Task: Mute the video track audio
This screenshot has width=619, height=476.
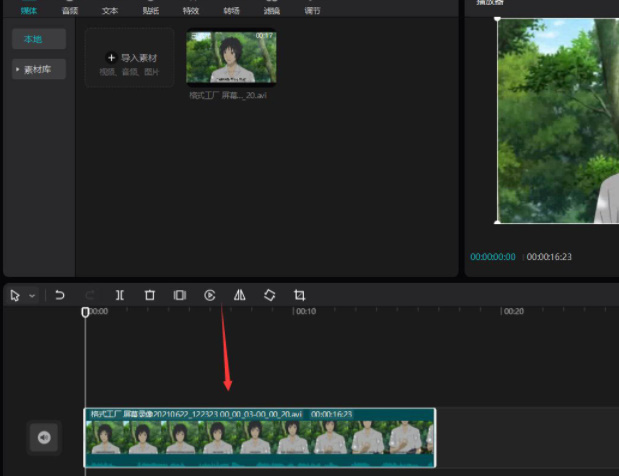Action: pos(44,437)
